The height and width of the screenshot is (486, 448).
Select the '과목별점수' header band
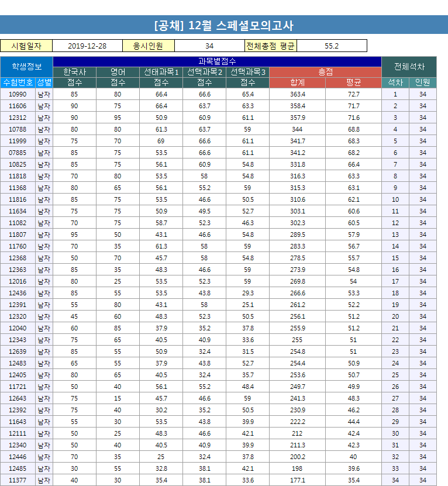(217, 61)
